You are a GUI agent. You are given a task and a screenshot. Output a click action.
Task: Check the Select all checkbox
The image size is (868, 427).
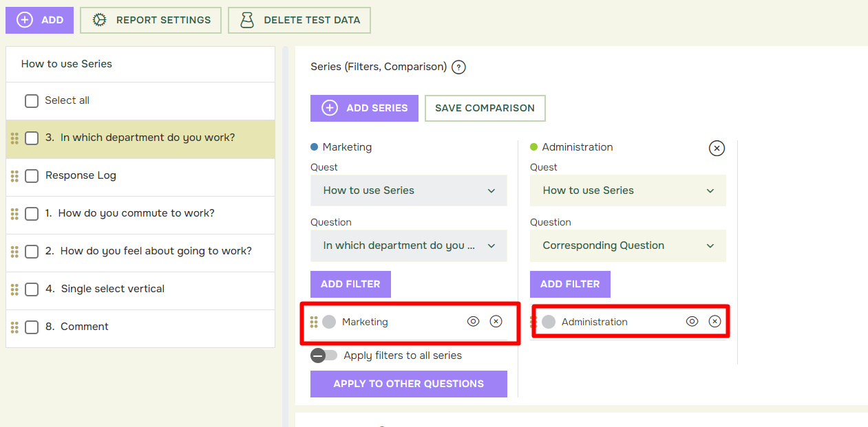(x=32, y=101)
